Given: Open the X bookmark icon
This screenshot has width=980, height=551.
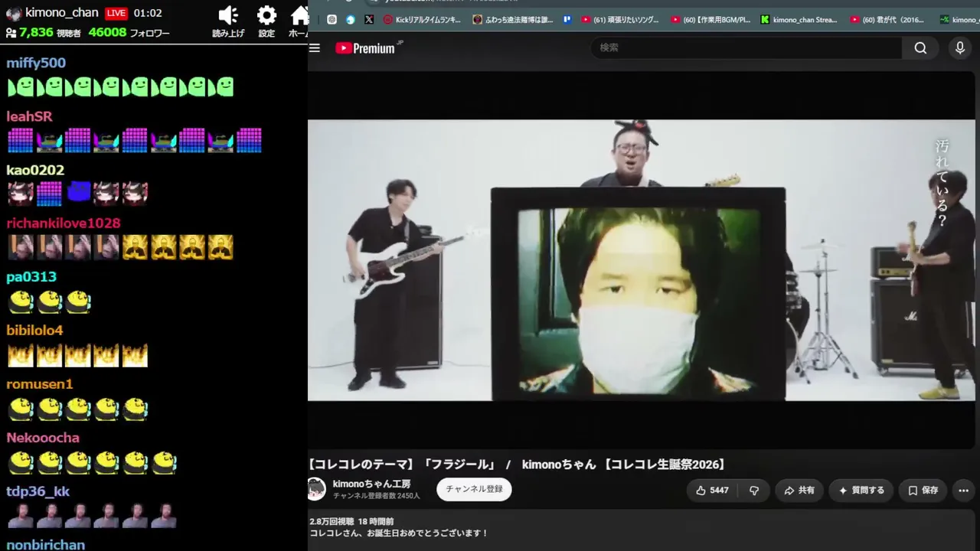Looking at the screenshot, I should pyautogui.click(x=369, y=20).
